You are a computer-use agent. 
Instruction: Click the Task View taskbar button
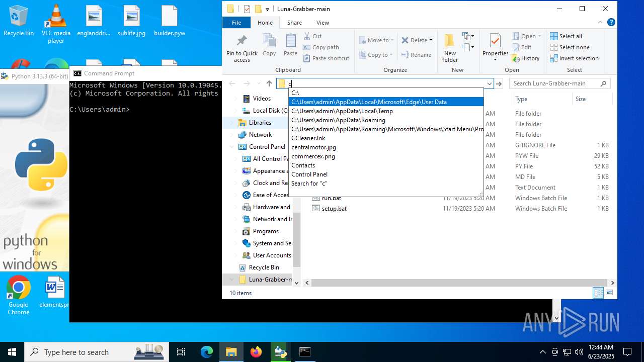point(181,352)
